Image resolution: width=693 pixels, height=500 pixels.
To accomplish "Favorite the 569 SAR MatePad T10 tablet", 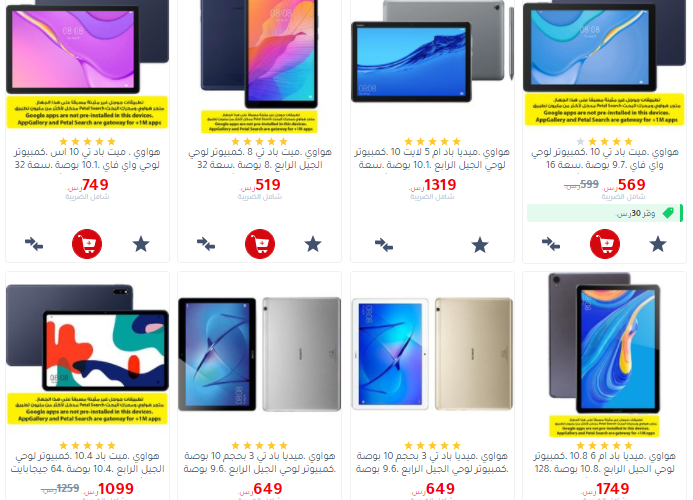I will point(658,244).
